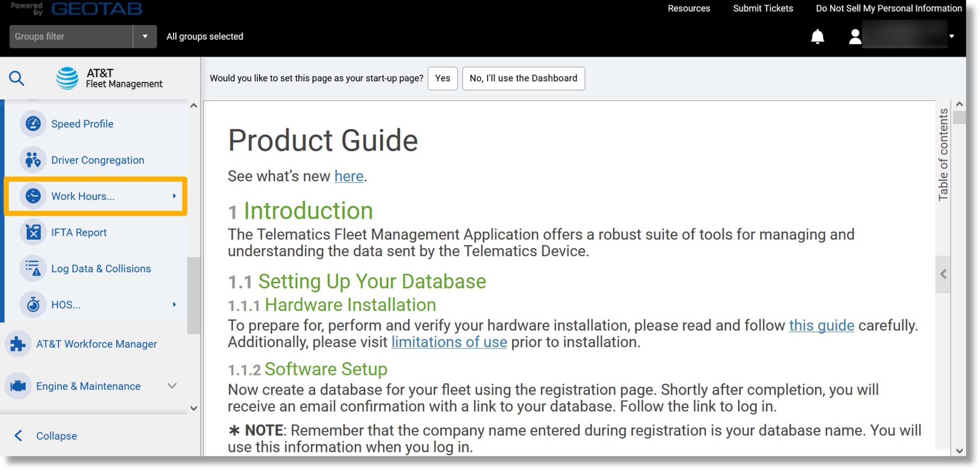Click the 'here' link for what's new
The image size is (980, 470).
coord(348,176)
